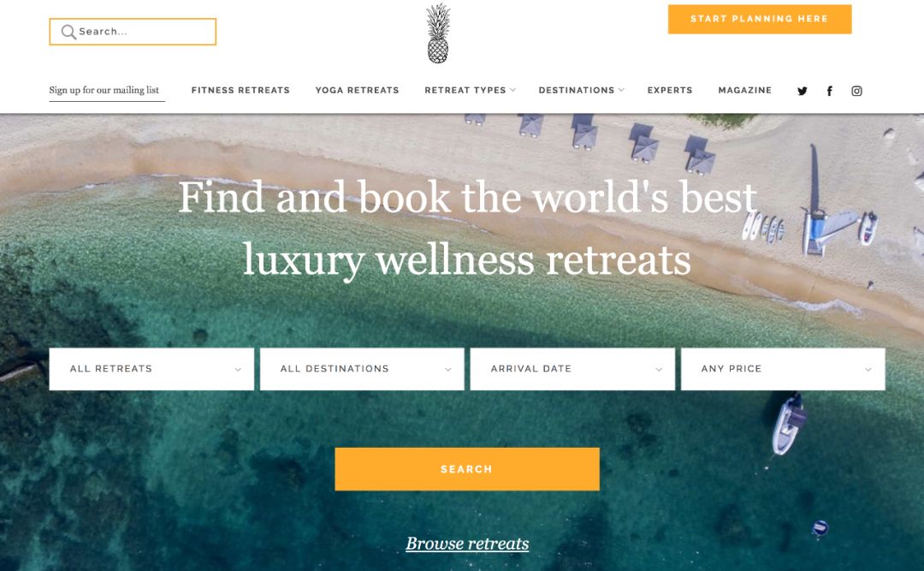Expand the Destinations menu

(581, 90)
